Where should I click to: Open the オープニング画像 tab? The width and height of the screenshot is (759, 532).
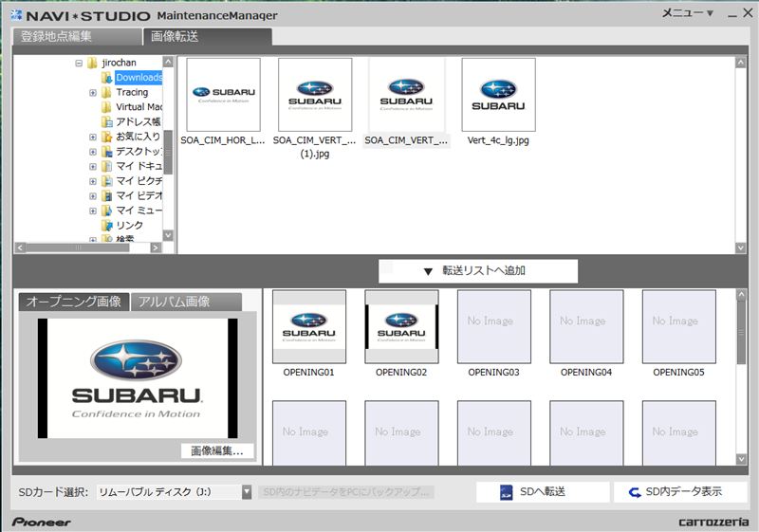pyautogui.click(x=74, y=302)
